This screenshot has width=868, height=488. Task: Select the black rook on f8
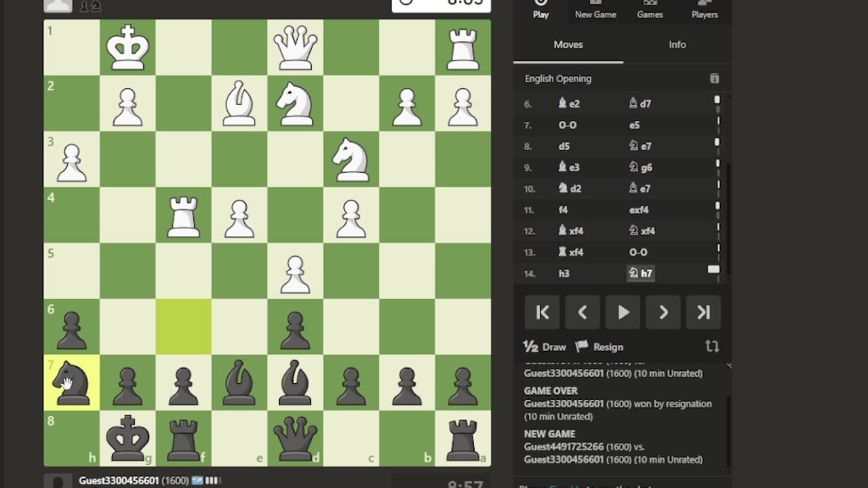tap(183, 439)
